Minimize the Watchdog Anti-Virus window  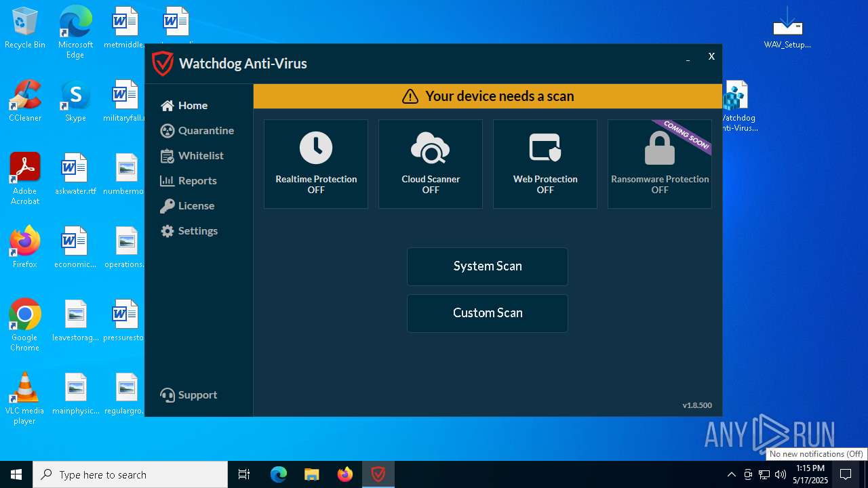[688, 58]
